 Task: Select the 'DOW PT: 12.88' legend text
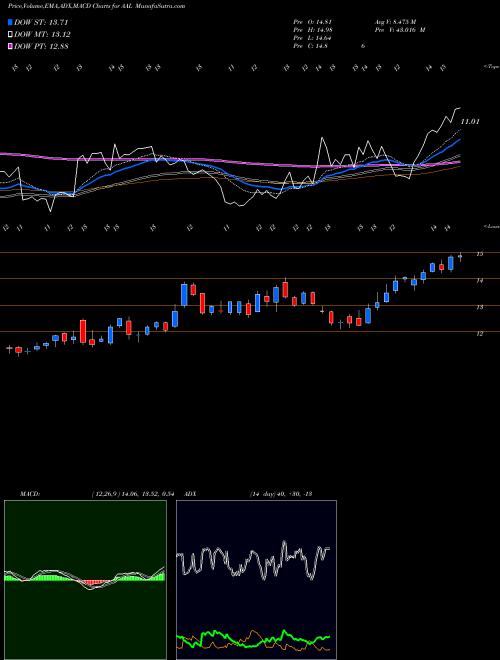tap(41, 46)
